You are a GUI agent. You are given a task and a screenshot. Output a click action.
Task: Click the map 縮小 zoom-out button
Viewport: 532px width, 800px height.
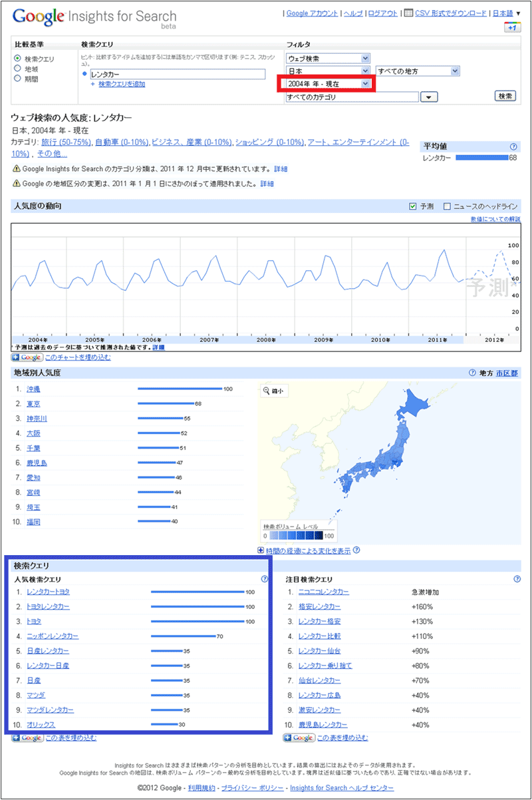273,391
